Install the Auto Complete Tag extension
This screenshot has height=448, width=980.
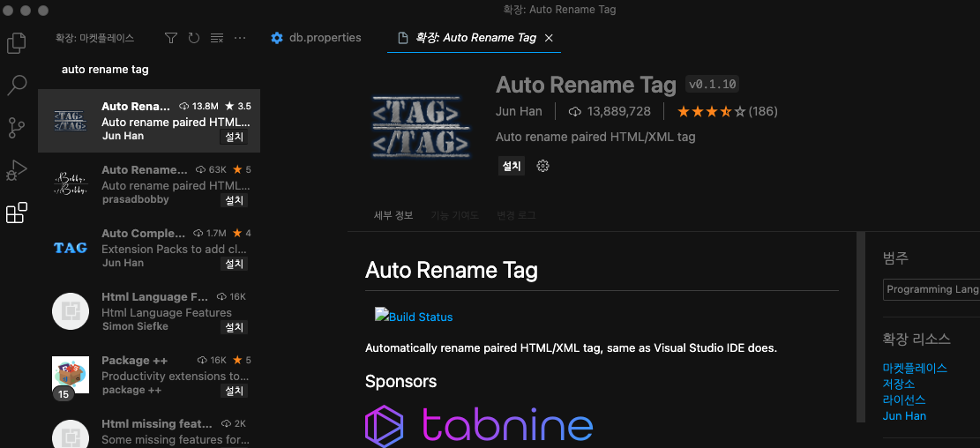[234, 264]
